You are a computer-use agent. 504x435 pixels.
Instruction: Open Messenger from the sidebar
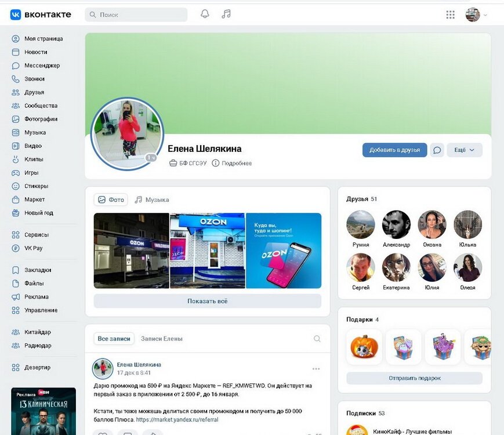(x=42, y=66)
